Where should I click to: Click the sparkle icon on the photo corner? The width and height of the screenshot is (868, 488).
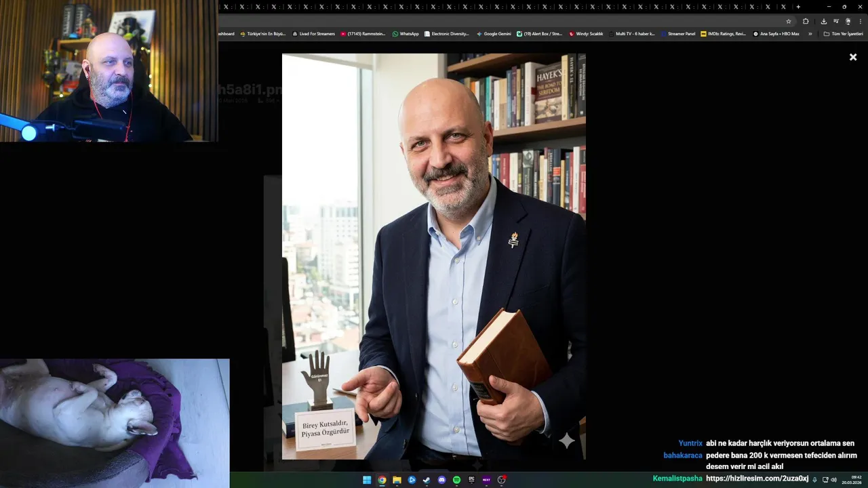pyautogui.click(x=567, y=441)
